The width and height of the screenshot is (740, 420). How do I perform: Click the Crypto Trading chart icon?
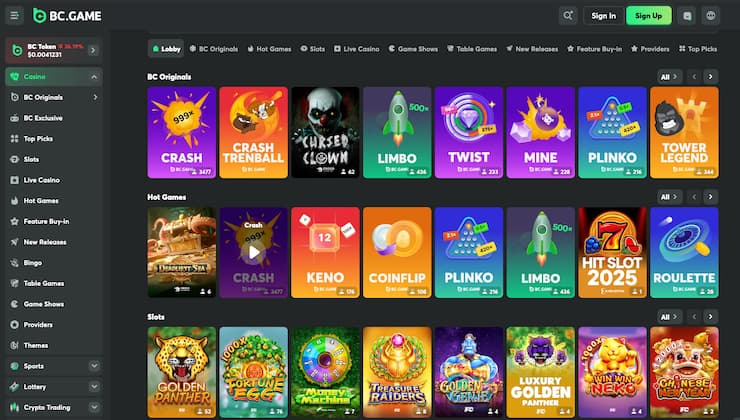(x=15, y=407)
